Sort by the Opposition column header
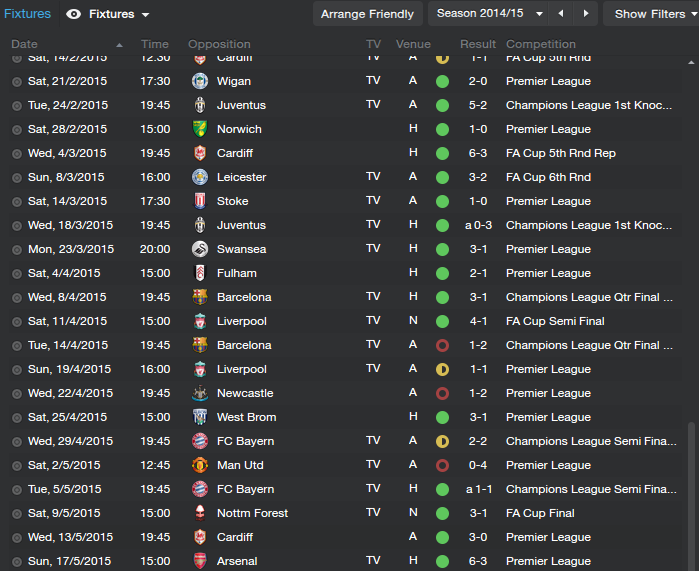This screenshot has height=571, width=699. tap(219, 44)
